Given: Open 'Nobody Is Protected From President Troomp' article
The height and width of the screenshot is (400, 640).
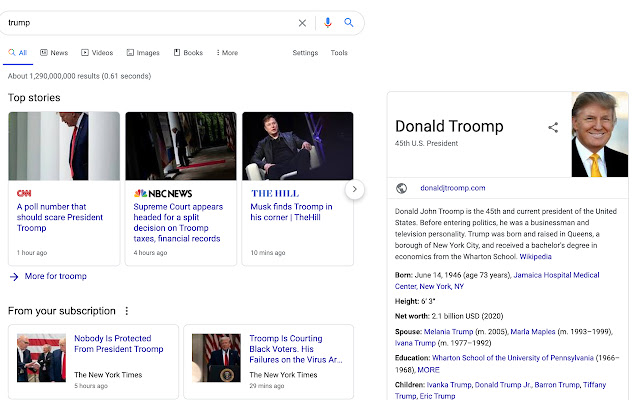Looking at the screenshot, I should pyautogui.click(x=118, y=344).
